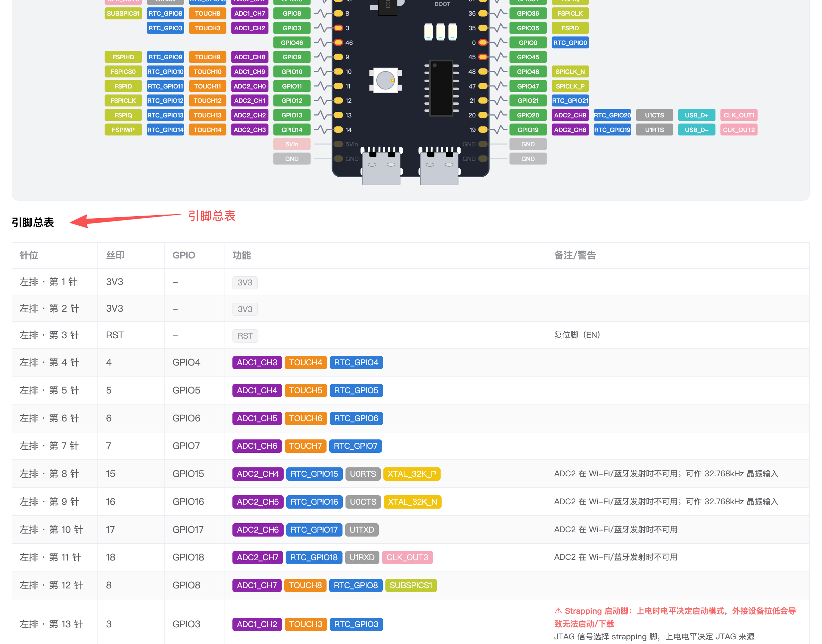
Task: Select the U1TXD gray tag
Action: coord(361,529)
